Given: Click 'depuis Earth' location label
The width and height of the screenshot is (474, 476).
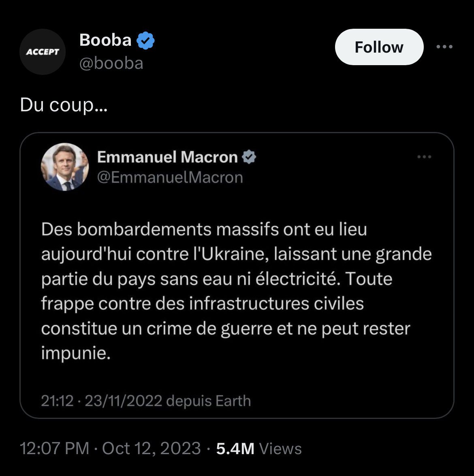Looking at the screenshot, I should point(209,401).
